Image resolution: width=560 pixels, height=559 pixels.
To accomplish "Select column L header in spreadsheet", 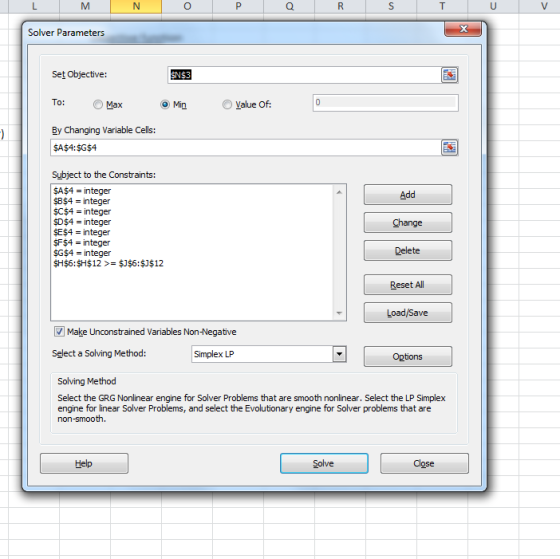I will (x=34, y=6).
